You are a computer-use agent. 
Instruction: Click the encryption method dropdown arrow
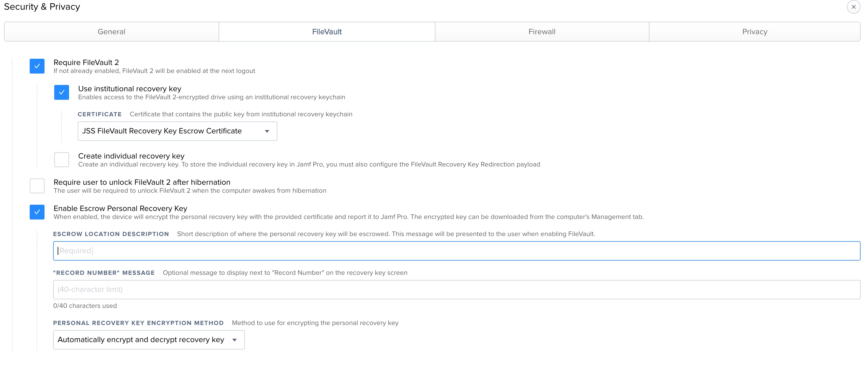pyautogui.click(x=235, y=340)
